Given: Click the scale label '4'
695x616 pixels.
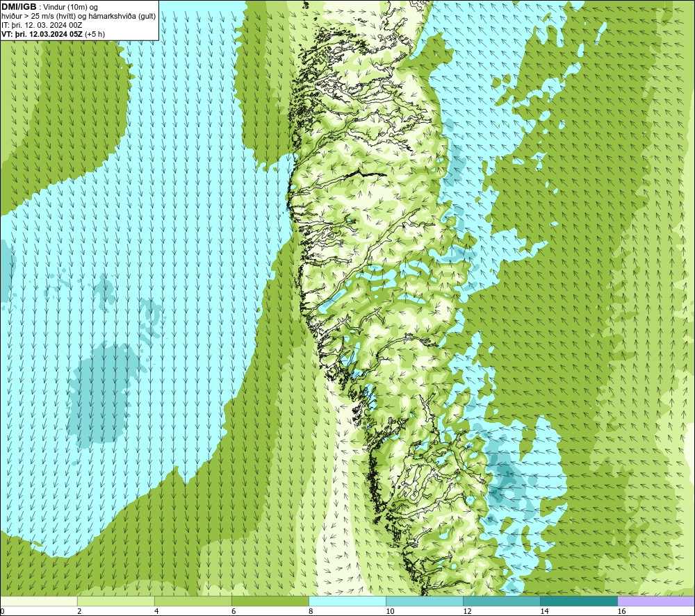Looking at the screenshot, I should pyautogui.click(x=156, y=611).
